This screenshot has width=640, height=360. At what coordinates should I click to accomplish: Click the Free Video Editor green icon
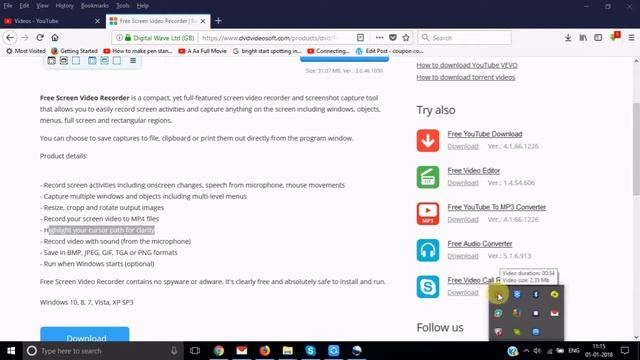pyautogui.click(x=428, y=177)
